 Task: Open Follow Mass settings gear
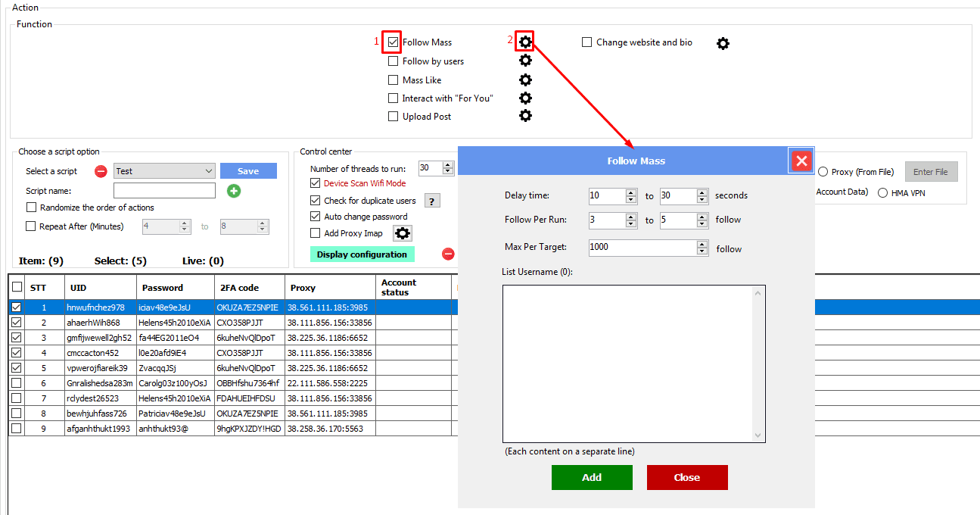pos(525,42)
